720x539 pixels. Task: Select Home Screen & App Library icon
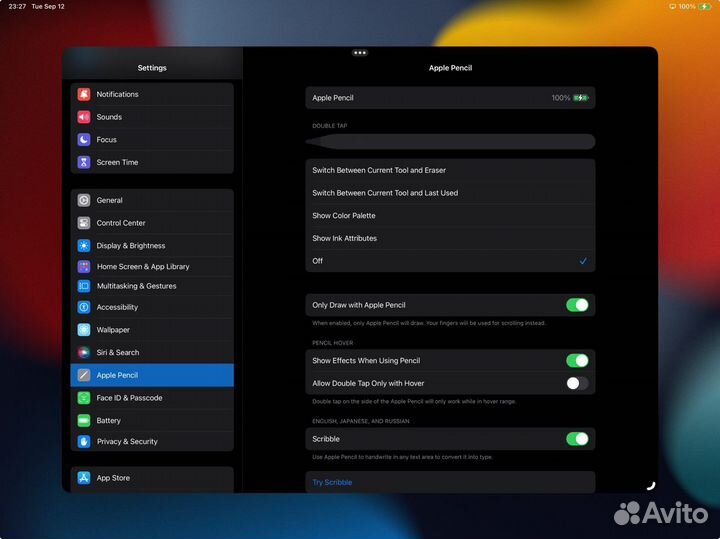point(84,266)
